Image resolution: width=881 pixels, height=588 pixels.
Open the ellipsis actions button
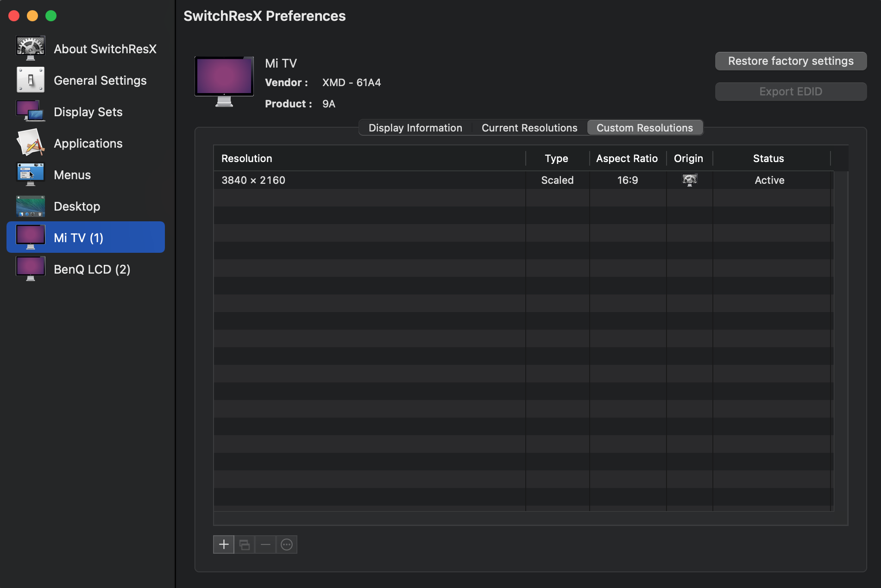point(287,544)
